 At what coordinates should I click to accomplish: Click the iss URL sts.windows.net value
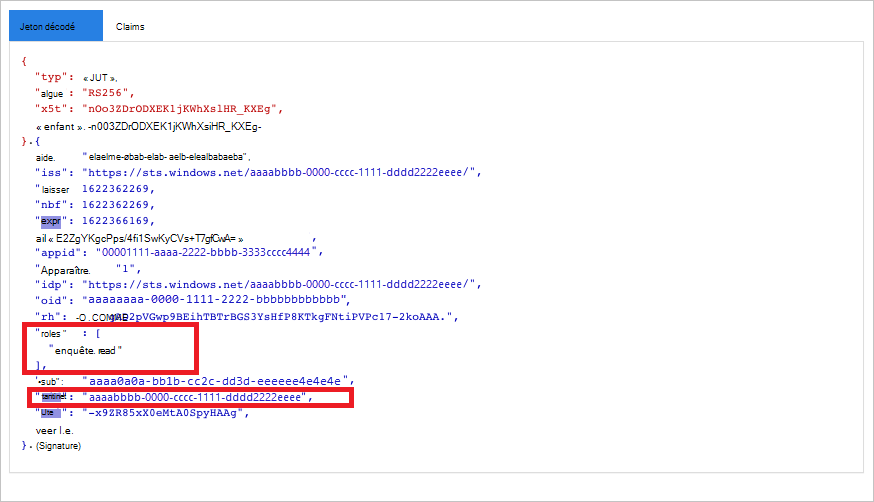[279, 173]
